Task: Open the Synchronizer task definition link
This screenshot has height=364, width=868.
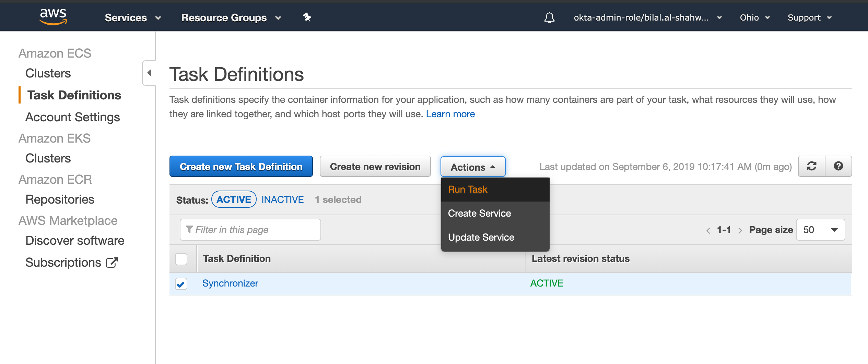Action: [x=230, y=283]
